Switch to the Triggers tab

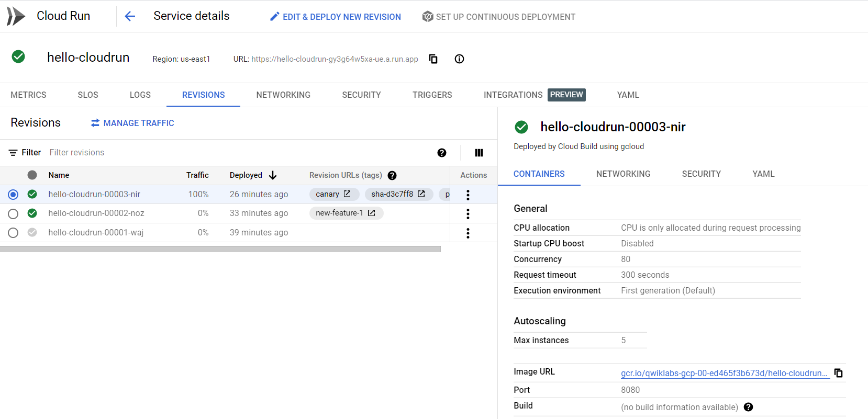[432, 95]
